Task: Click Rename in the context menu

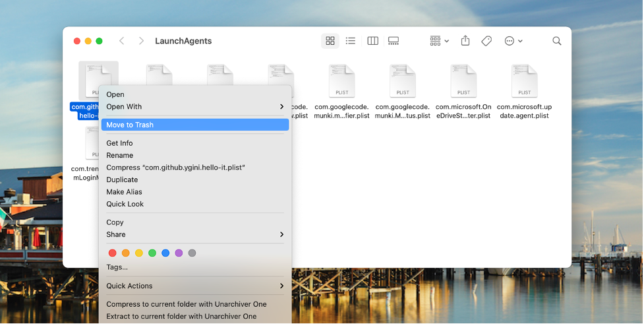Action: (119, 156)
